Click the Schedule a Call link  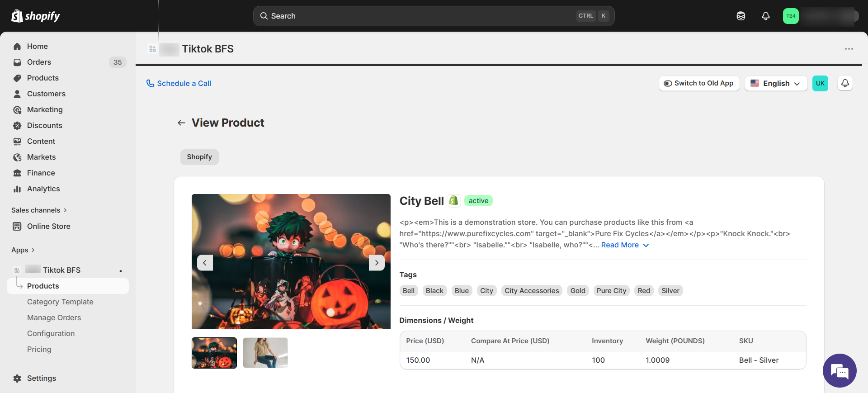(x=179, y=83)
